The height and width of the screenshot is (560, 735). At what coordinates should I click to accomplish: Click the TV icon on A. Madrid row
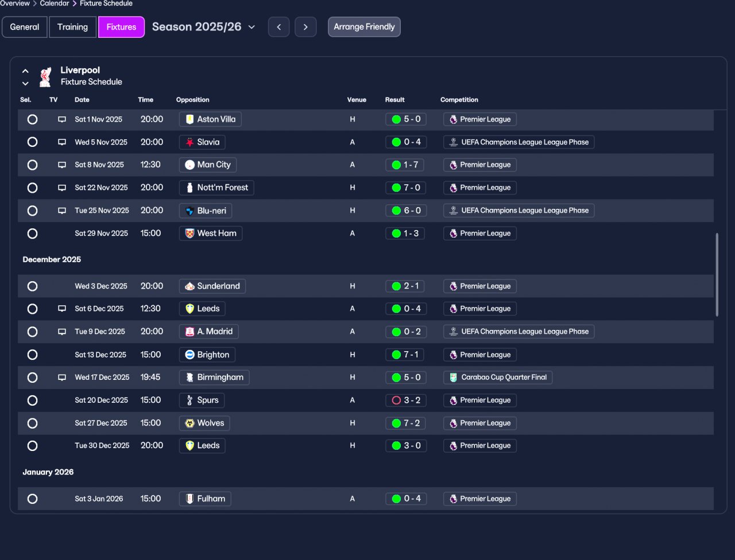coord(62,332)
